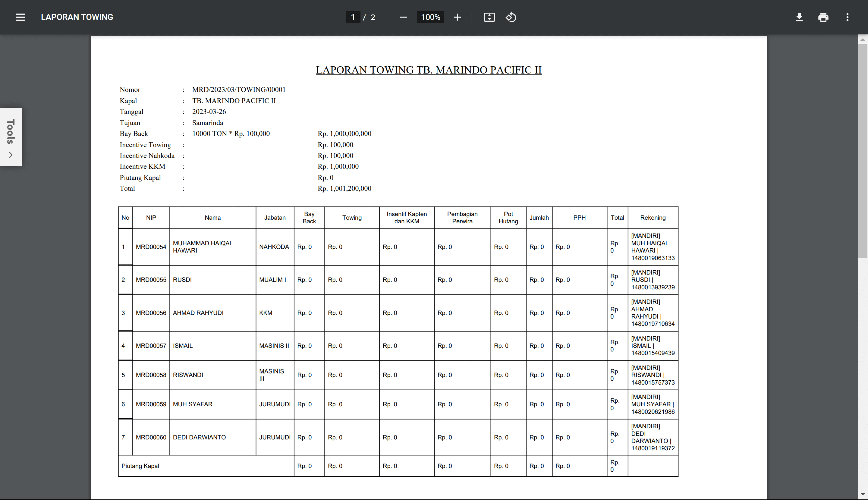Click the vertical scrollbar thumb
The width and height of the screenshot is (868, 500).
(863, 151)
